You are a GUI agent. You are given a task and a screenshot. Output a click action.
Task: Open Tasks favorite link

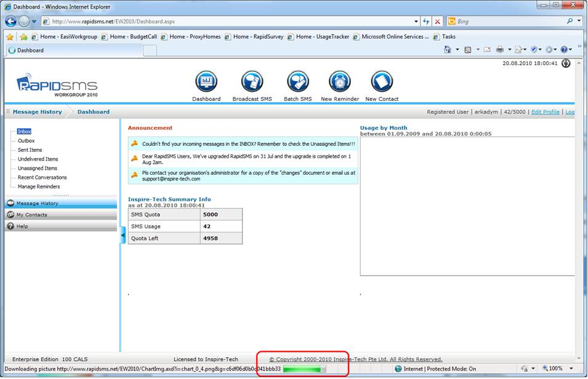(445, 37)
